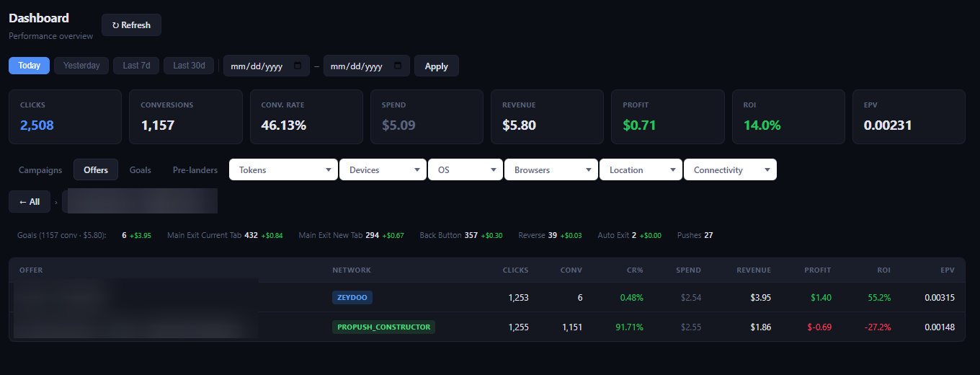
Task: Sort by the table REVENUE column header
Action: 754,270
